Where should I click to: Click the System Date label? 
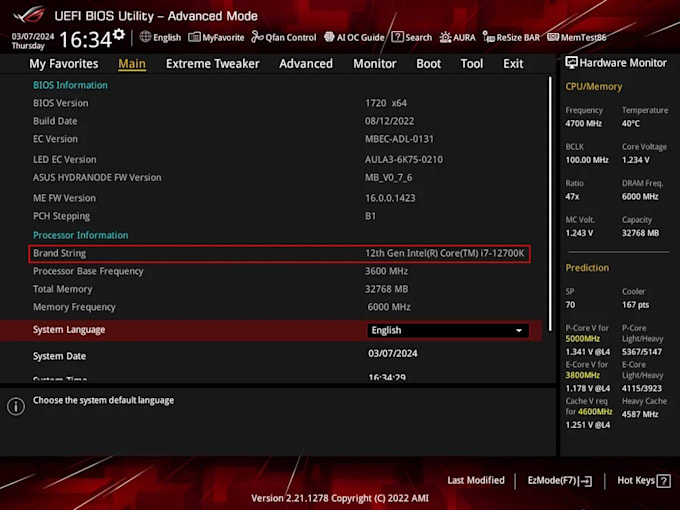pos(59,356)
